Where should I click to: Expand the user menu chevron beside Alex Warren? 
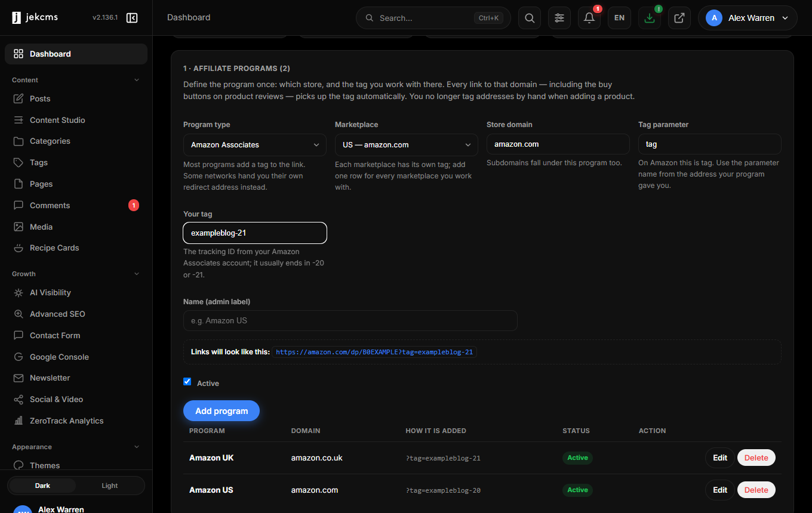pos(785,18)
